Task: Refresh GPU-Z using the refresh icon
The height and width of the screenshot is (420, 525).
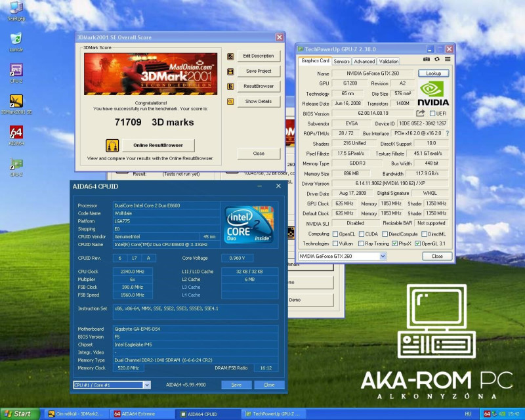Action: click(x=437, y=59)
